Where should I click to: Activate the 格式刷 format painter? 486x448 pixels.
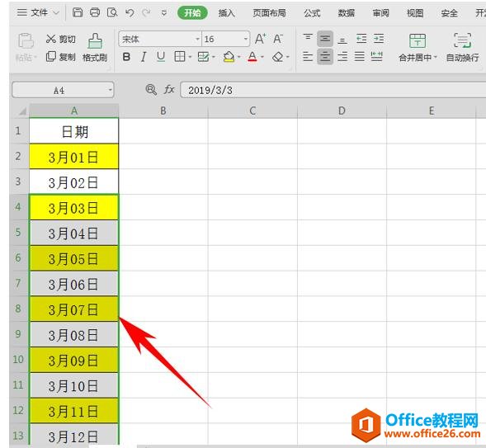[x=95, y=47]
